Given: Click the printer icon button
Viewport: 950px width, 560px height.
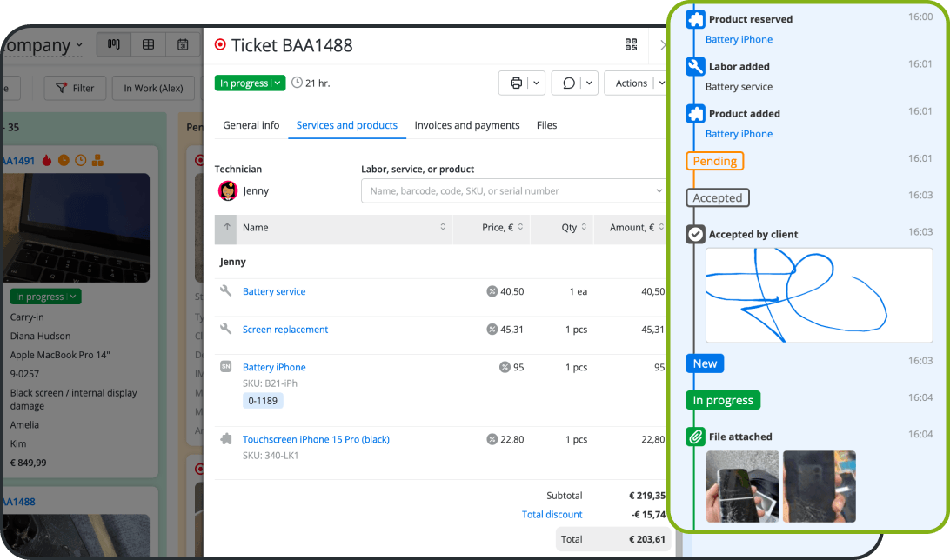Looking at the screenshot, I should click(x=516, y=83).
